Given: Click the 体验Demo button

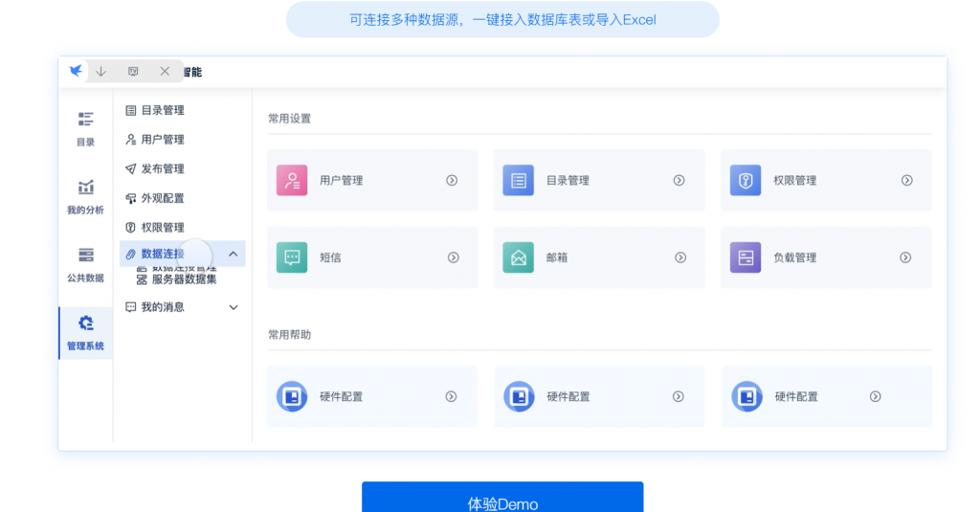Looking at the screenshot, I should 502,500.
